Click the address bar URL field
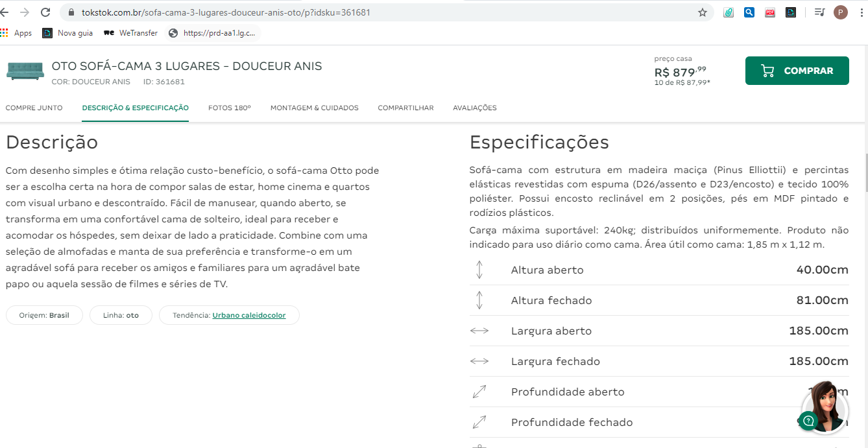Image resolution: width=868 pixels, height=448 pixels. [x=387, y=12]
